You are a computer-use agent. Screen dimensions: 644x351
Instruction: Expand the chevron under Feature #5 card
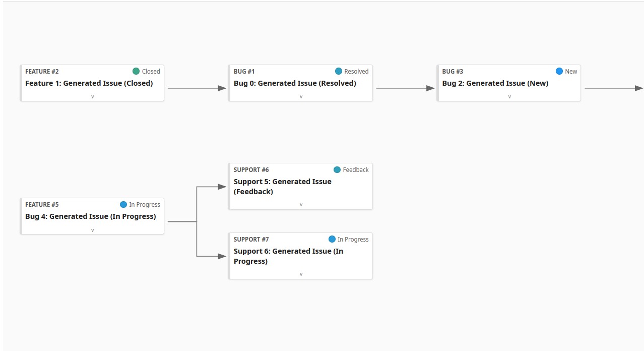tap(92, 229)
